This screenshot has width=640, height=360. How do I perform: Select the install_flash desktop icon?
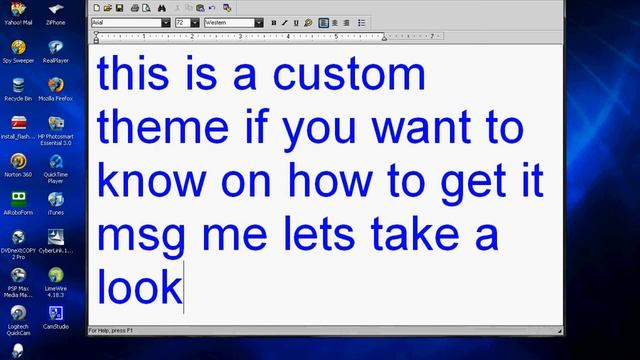(18, 128)
